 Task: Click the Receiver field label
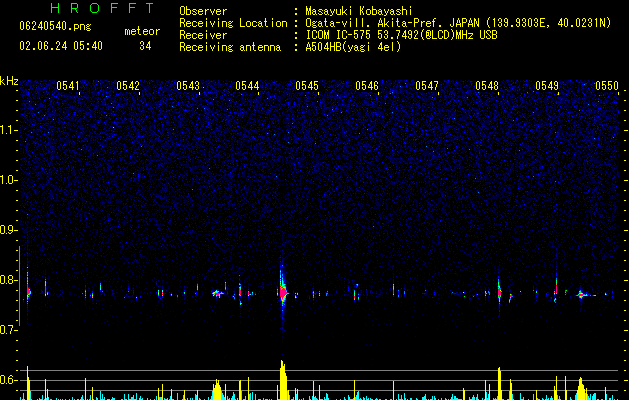point(203,35)
